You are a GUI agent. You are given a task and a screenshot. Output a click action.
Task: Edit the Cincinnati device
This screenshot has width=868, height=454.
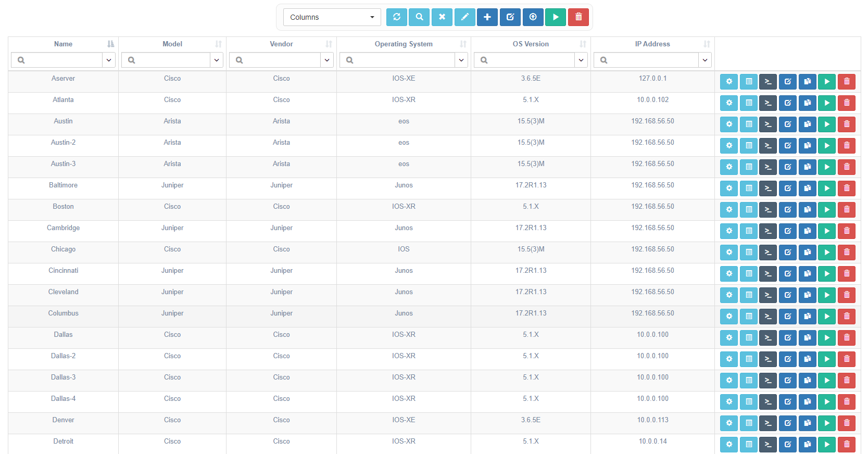(788, 274)
